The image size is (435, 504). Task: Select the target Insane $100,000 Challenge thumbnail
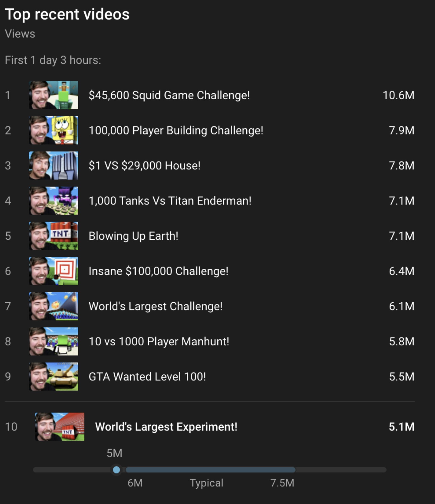[53, 271]
